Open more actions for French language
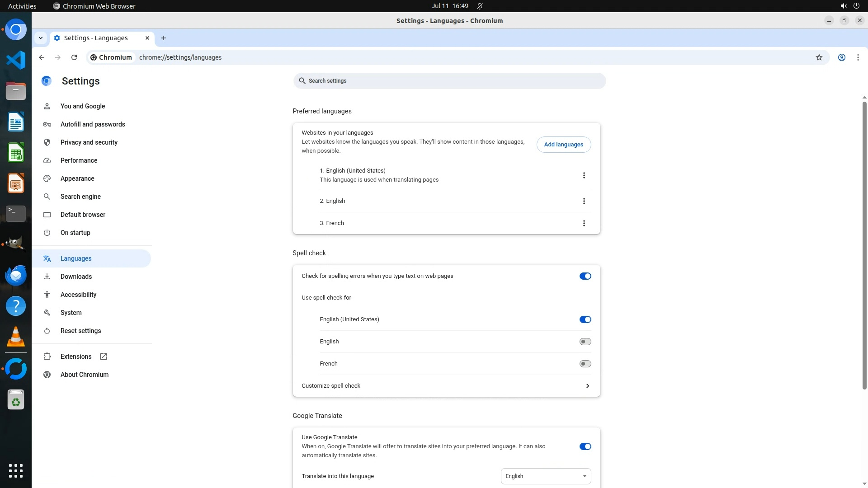Image resolution: width=868 pixels, height=488 pixels. click(x=584, y=223)
